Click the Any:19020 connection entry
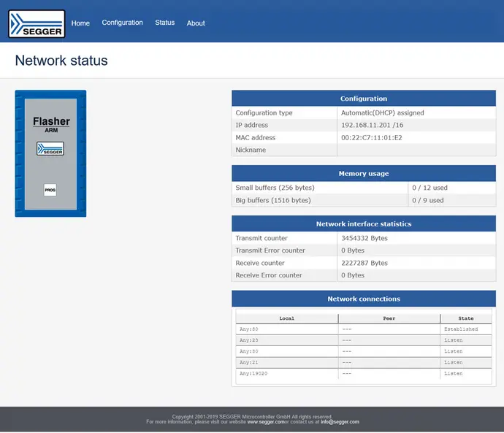The width and height of the screenshot is (504, 433). (252, 374)
